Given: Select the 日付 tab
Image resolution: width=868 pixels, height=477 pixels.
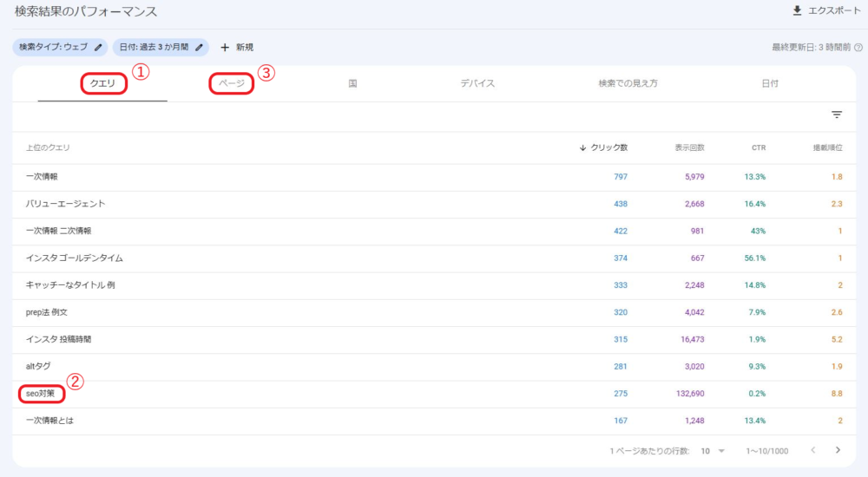Looking at the screenshot, I should coord(769,83).
